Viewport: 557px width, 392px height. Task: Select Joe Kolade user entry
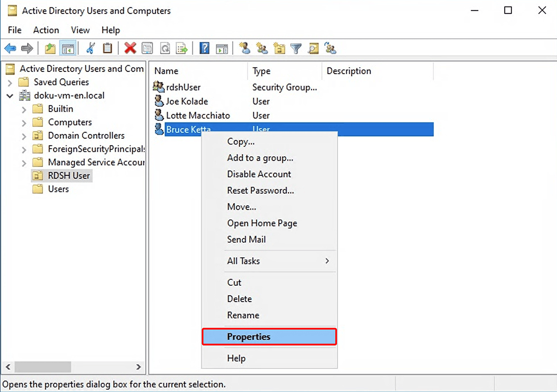(187, 101)
